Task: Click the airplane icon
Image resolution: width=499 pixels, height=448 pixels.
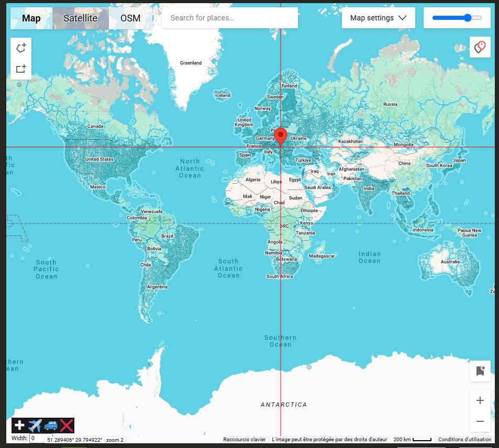Action: pos(35,425)
